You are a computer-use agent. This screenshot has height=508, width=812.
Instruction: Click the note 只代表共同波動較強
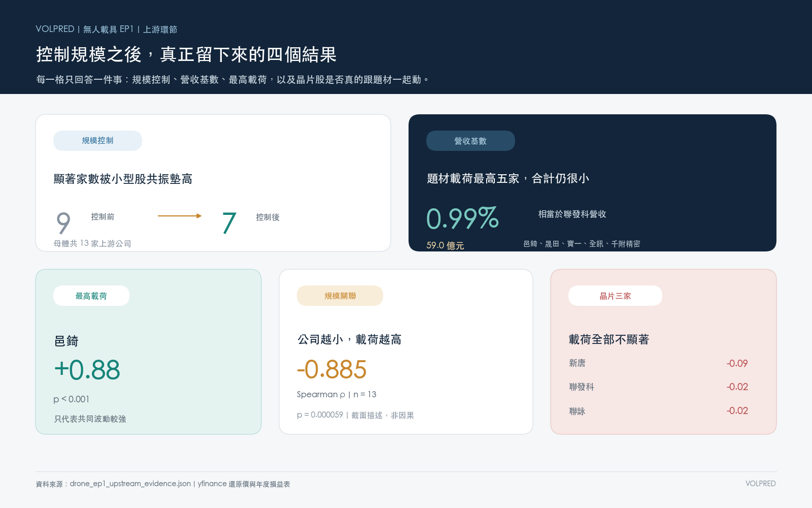point(90,419)
